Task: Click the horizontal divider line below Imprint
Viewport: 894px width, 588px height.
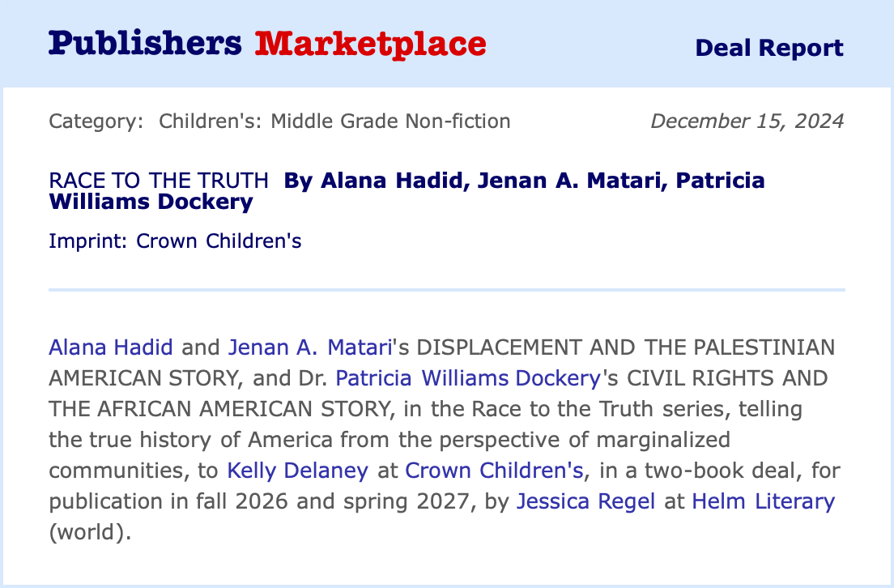Action: click(x=447, y=289)
